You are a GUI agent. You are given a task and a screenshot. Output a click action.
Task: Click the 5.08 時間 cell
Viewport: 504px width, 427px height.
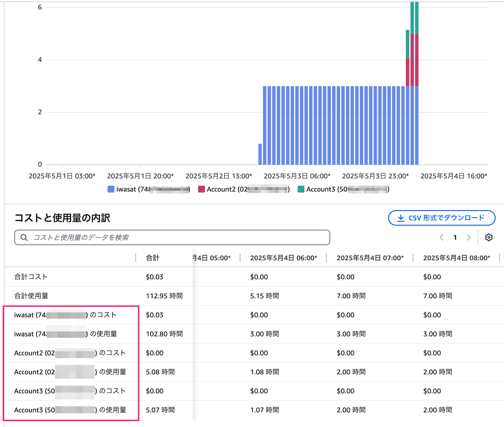click(160, 372)
